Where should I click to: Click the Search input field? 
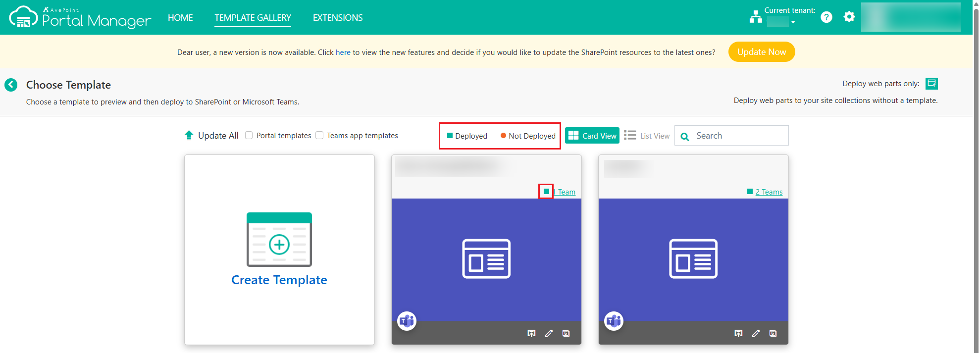tap(738, 136)
